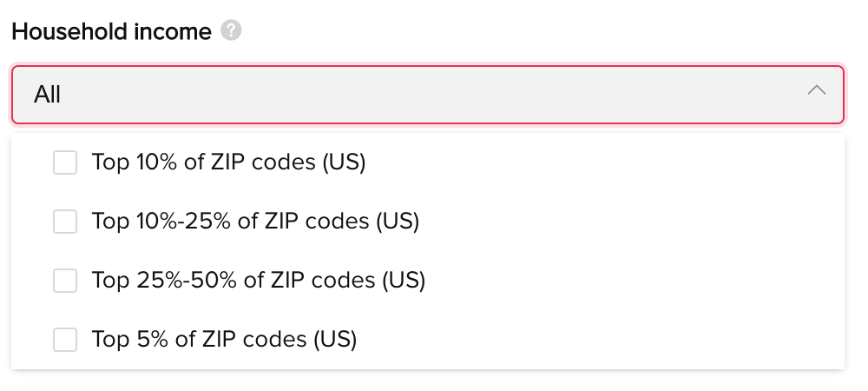The height and width of the screenshot is (391, 868).
Task: Click 'ZIP codes' in the Top 10%-25% option
Action: (x=317, y=222)
